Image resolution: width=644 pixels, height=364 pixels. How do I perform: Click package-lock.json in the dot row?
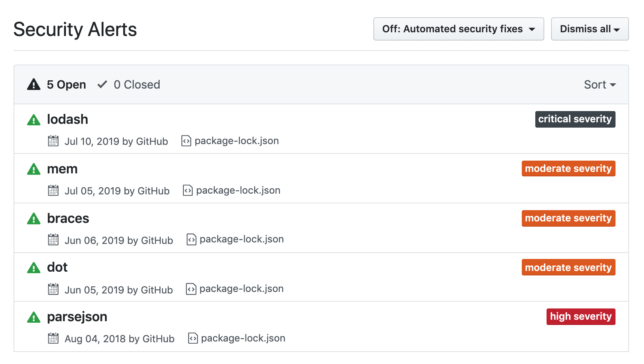241,289
